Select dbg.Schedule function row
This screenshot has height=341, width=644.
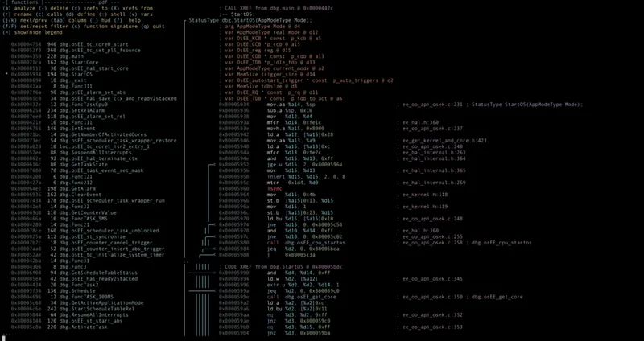pyautogui.click(x=53, y=291)
